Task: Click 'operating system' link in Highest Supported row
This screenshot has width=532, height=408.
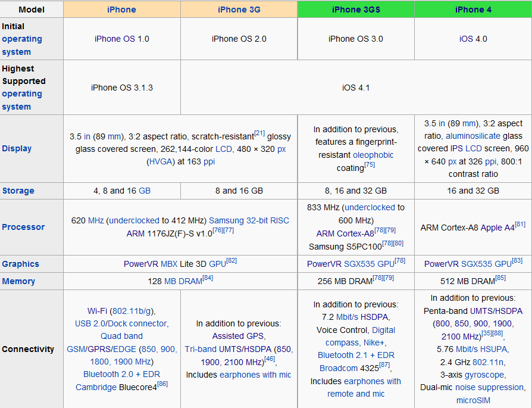Action: pyautogui.click(x=21, y=100)
